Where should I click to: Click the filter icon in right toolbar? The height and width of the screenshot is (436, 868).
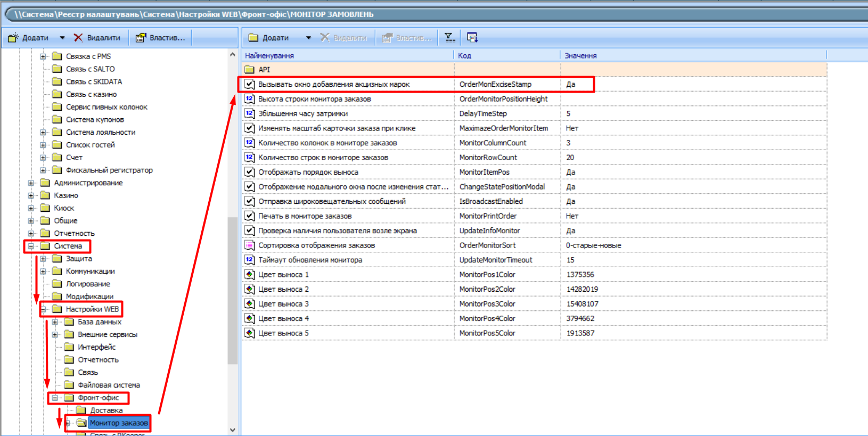pos(450,37)
